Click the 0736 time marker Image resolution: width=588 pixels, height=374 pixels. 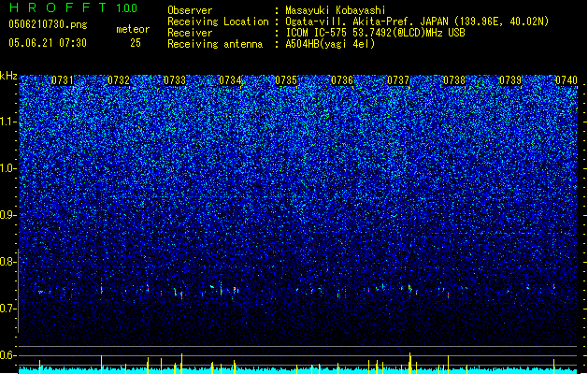tap(342, 80)
